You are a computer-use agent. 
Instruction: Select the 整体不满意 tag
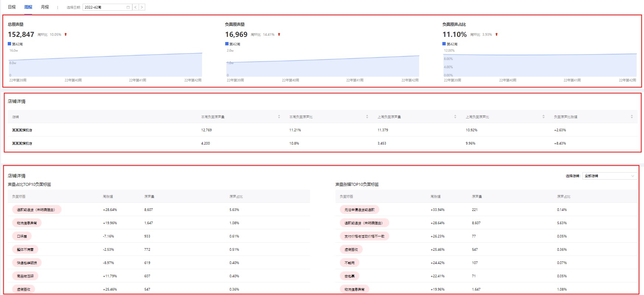coord(25,249)
